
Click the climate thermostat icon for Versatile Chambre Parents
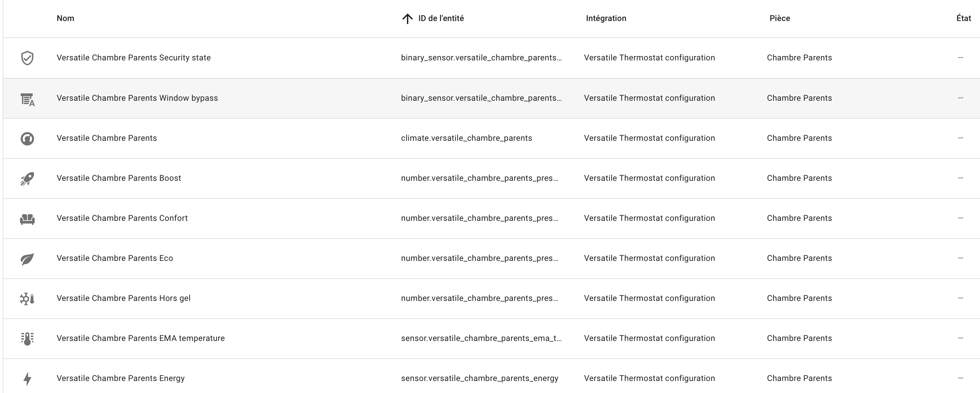(x=27, y=138)
